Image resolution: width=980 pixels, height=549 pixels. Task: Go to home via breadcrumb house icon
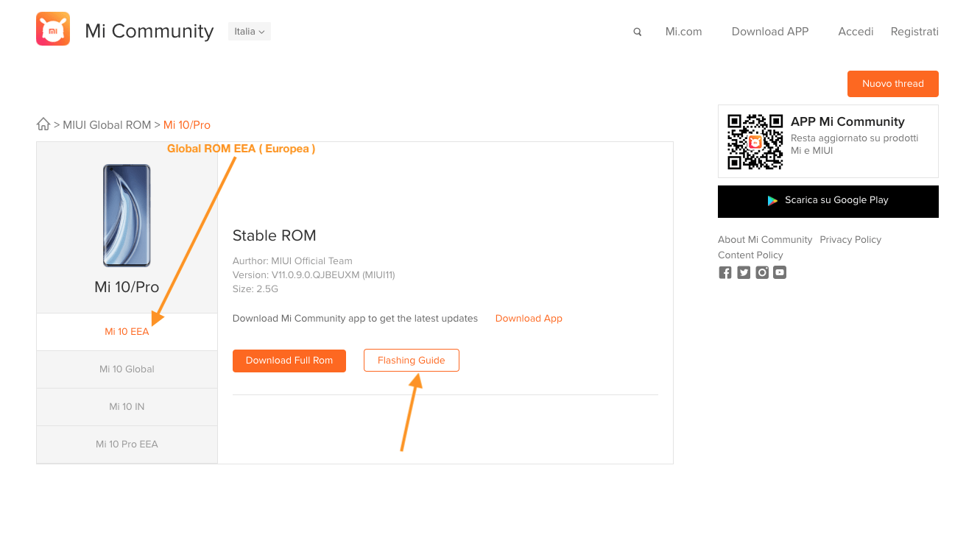43,124
